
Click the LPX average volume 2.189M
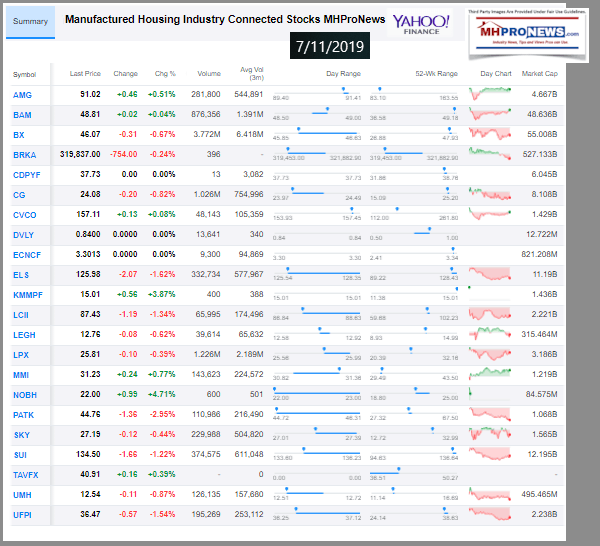(250, 354)
